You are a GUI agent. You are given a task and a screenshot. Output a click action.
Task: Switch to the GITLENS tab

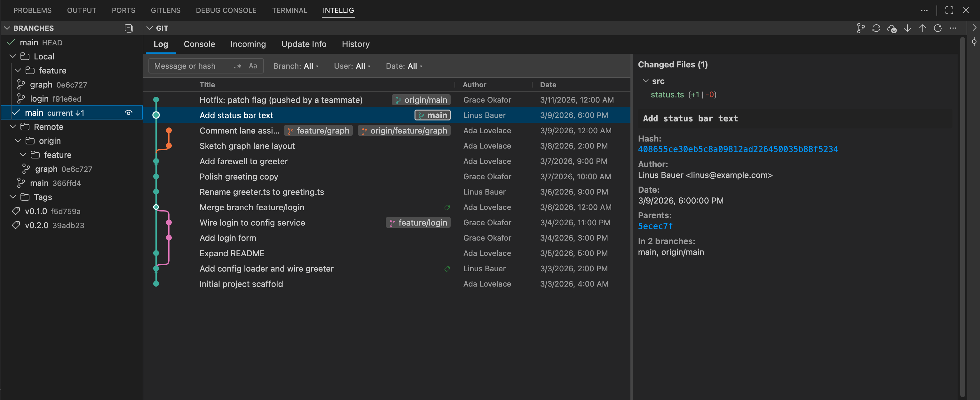click(x=165, y=10)
